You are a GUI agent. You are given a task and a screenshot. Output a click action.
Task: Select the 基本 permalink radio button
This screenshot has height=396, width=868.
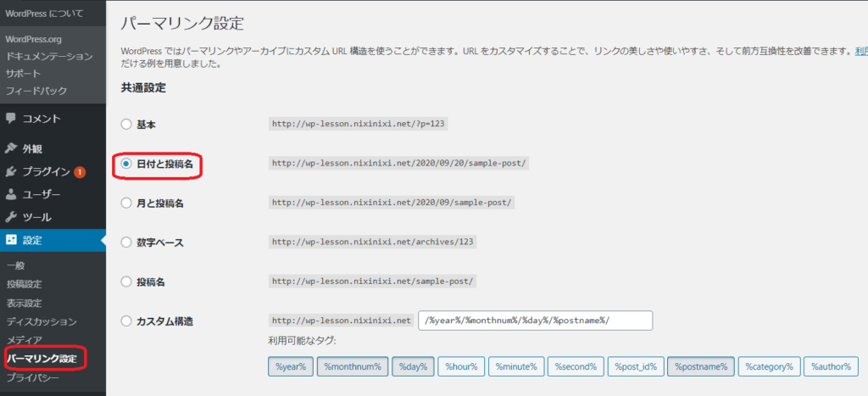click(126, 124)
